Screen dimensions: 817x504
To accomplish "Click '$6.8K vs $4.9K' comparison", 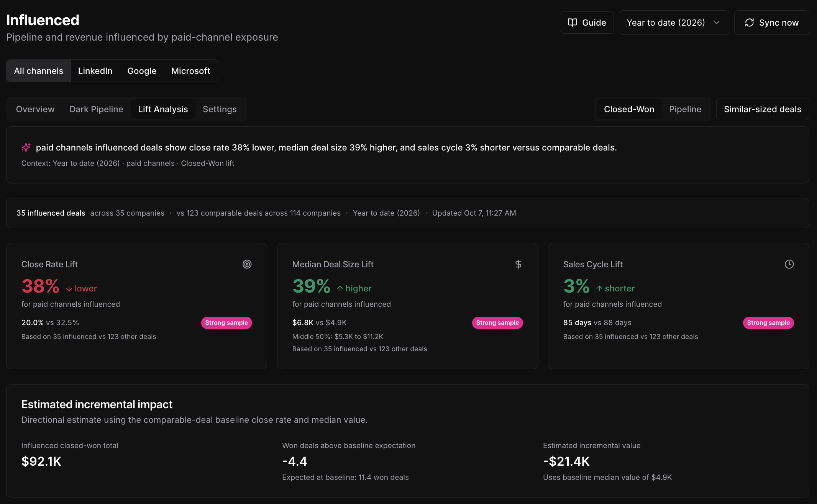I will coord(319,322).
